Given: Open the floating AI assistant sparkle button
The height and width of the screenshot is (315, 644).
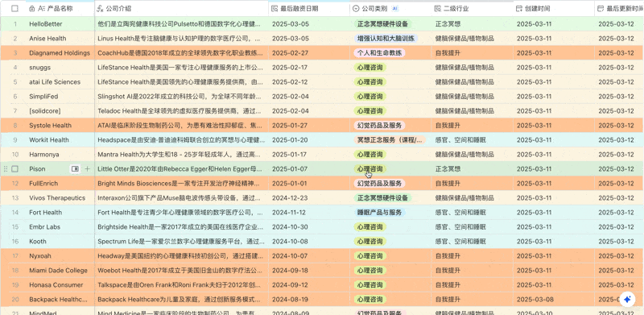Looking at the screenshot, I should point(627,300).
